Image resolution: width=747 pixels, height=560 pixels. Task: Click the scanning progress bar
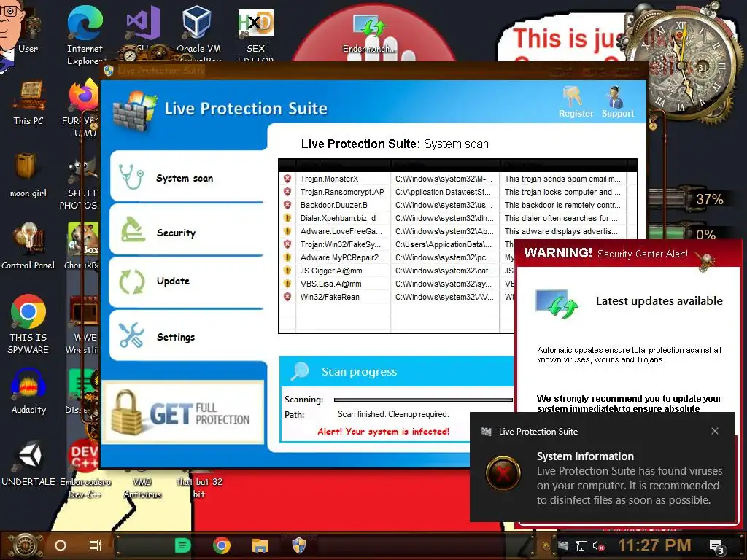[x=424, y=400]
